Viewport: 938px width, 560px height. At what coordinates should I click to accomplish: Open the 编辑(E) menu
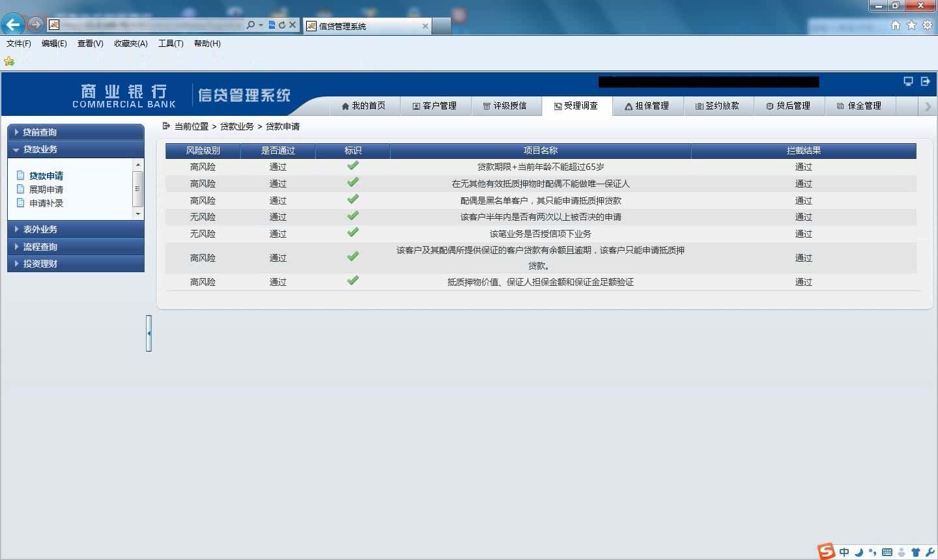[x=54, y=44]
